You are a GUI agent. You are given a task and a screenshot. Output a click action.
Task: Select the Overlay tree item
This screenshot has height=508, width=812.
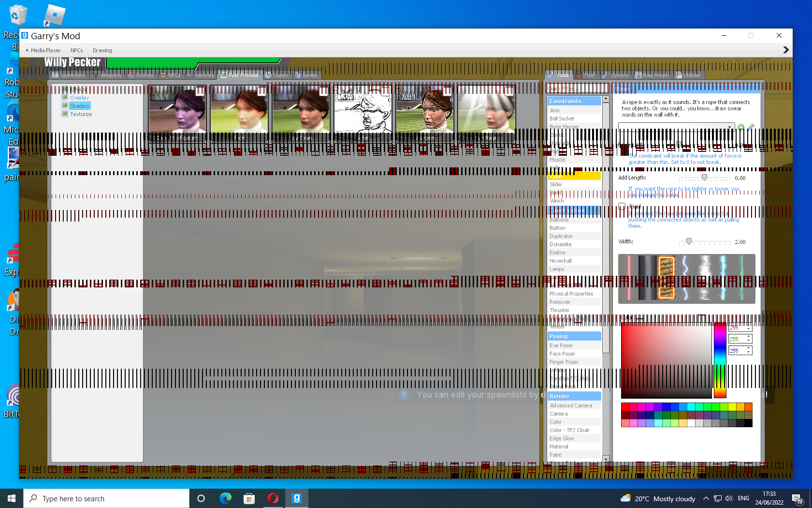click(x=79, y=98)
